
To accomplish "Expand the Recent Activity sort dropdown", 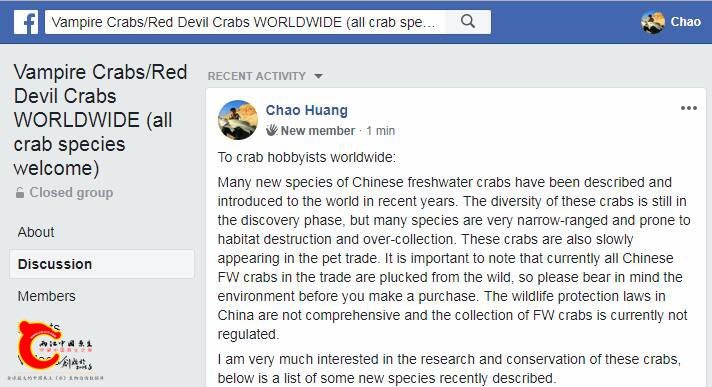I will (x=265, y=76).
